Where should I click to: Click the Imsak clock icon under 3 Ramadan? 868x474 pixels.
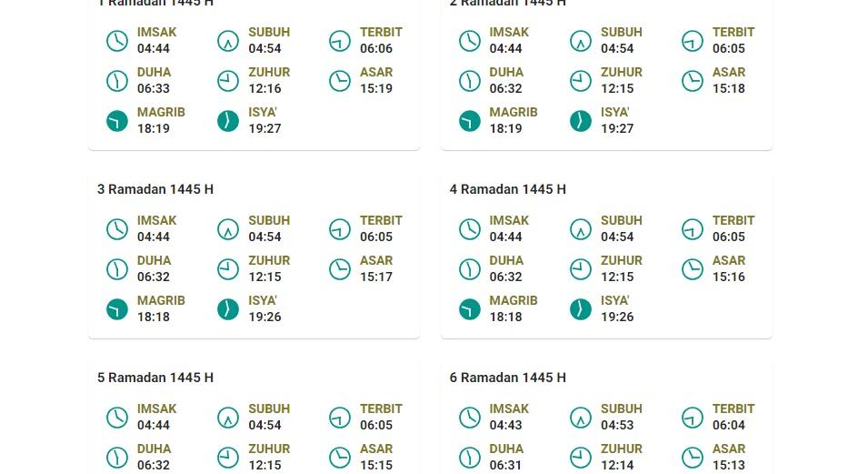[x=117, y=229]
